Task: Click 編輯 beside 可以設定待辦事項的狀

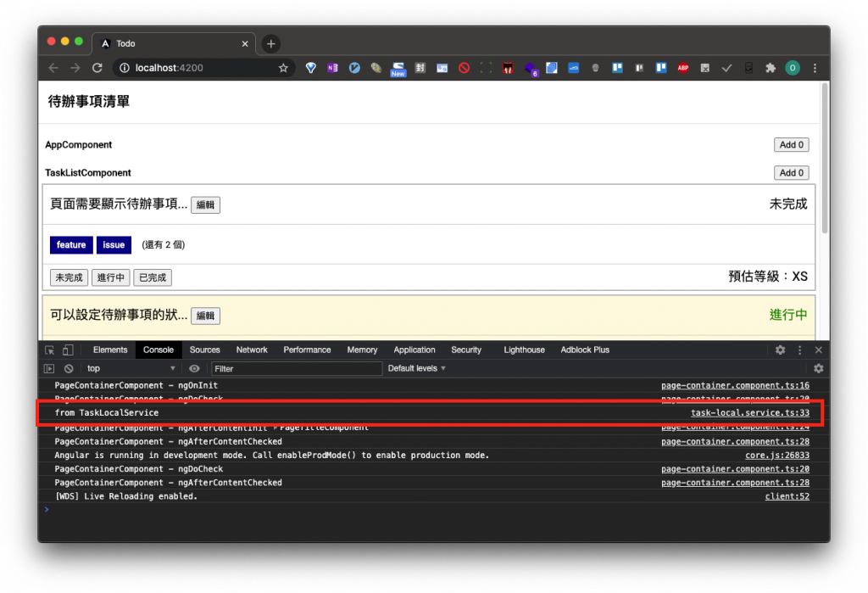Action: [205, 316]
